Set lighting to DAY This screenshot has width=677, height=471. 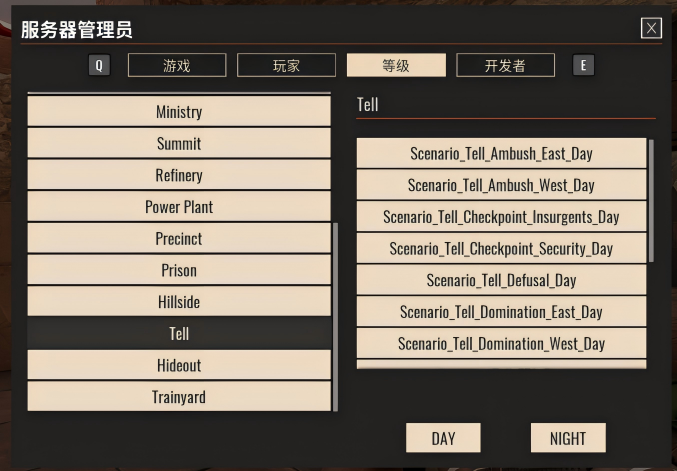pyautogui.click(x=443, y=438)
